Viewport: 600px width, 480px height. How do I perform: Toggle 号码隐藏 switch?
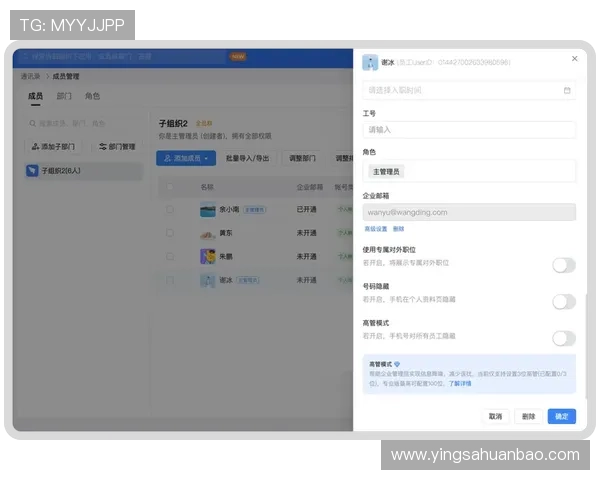[564, 302]
